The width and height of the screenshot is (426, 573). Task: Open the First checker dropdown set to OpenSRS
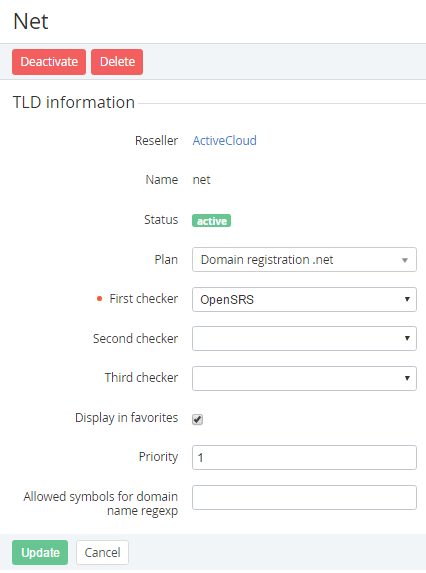pyautogui.click(x=304, y=299)
